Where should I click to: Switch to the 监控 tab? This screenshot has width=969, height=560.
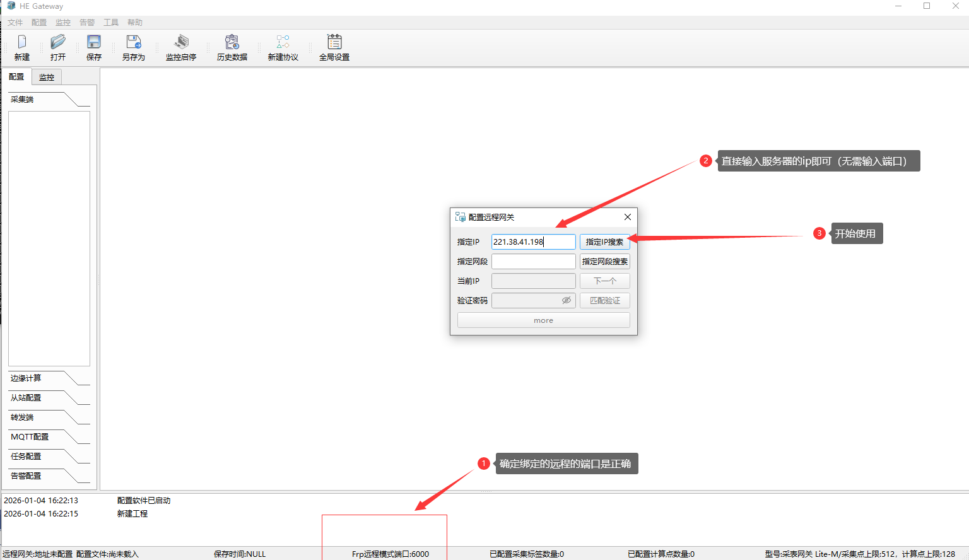[47, 78]
